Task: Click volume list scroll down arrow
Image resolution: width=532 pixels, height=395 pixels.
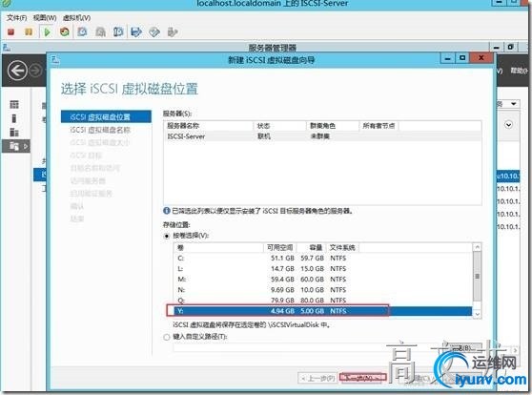Action: click(x=477, y=314)
